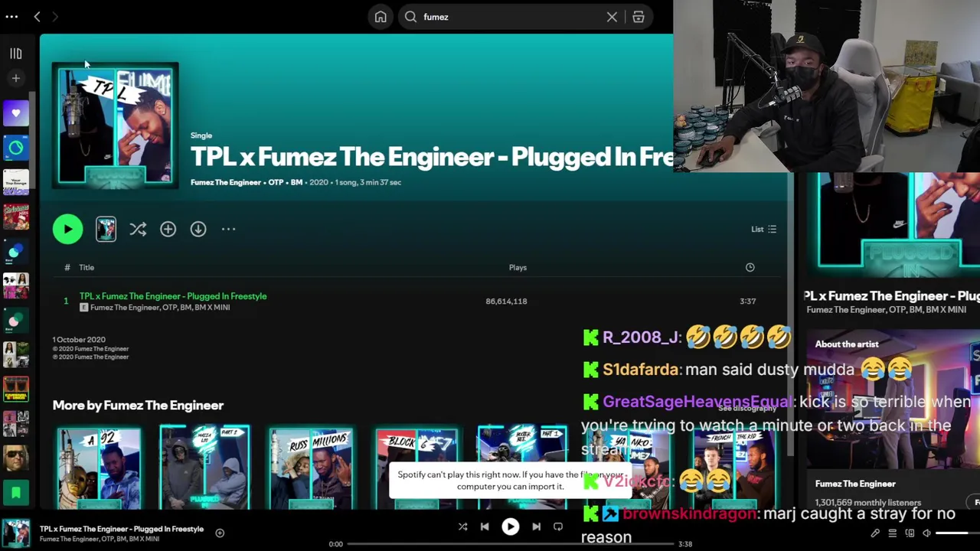Adjust the volume slider
The height and width of the screenshot is (551, 980).
(x=952, y=533)
